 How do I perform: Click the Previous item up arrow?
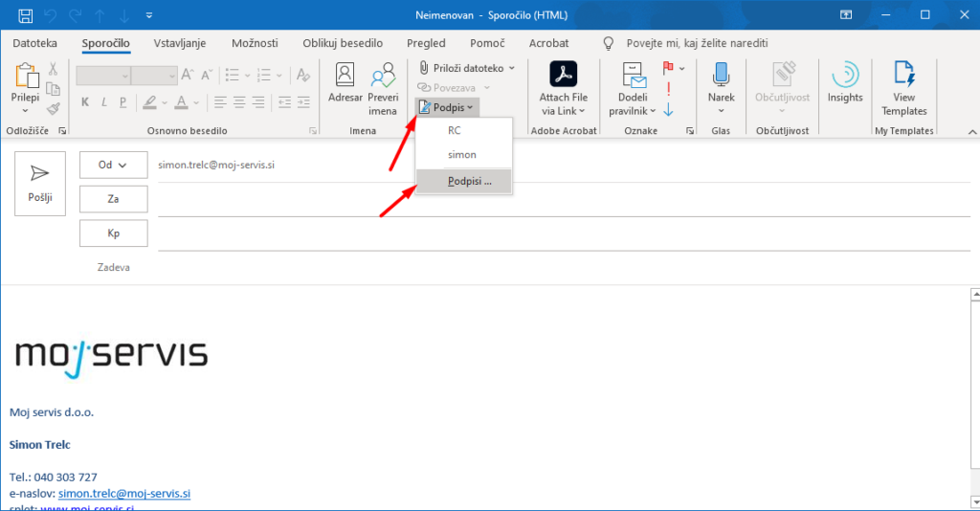pos(100,15)
